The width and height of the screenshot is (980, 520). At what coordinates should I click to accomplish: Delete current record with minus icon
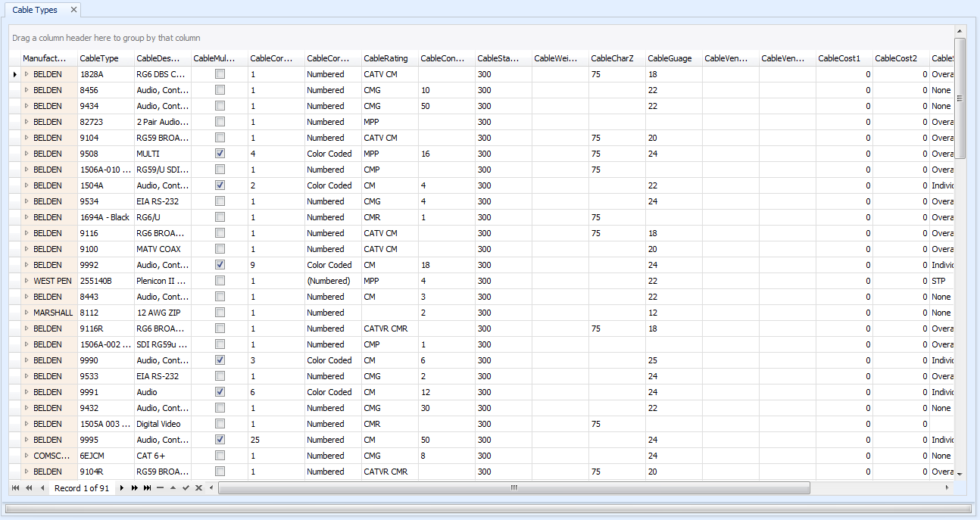pyautogui.click(x=160, y=488)
